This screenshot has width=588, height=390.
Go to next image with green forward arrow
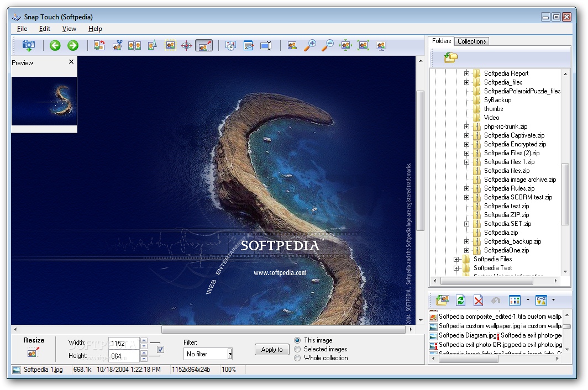pyautogui.click(x=73, y=46)
